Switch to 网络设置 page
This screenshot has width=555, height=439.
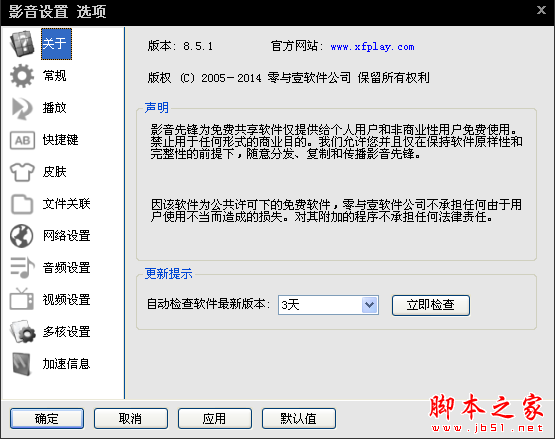click(67, 236)
